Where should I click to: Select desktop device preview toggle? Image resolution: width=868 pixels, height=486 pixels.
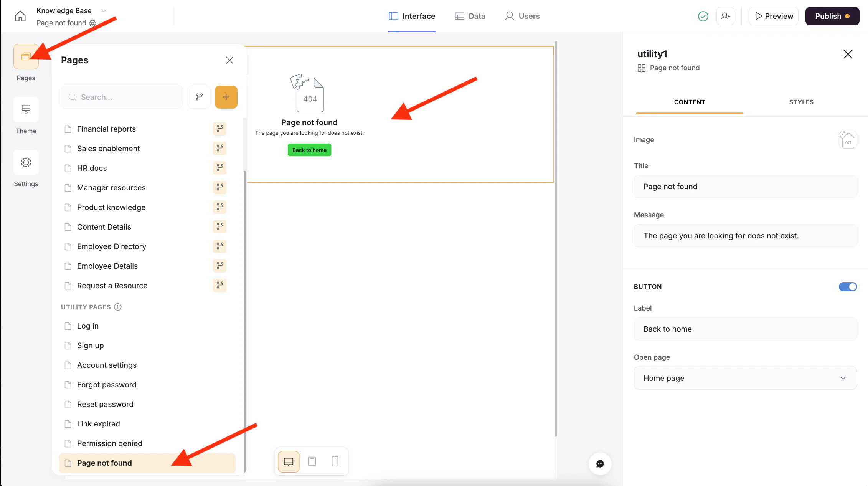[289, 461]
